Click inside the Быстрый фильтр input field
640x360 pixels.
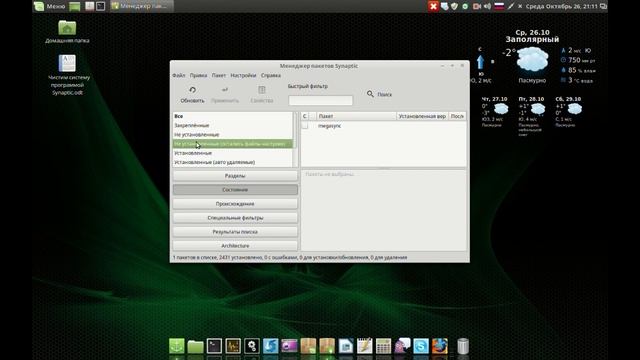coord(320,100)
